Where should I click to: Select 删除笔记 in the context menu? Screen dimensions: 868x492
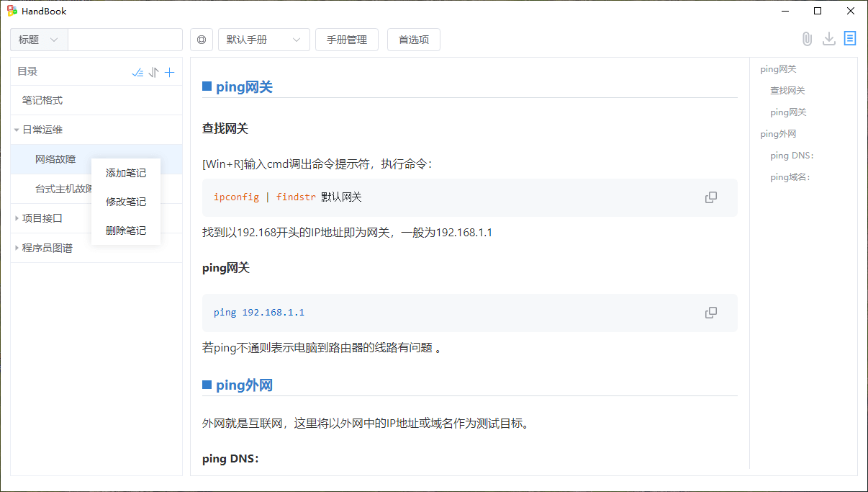(126, 231)
